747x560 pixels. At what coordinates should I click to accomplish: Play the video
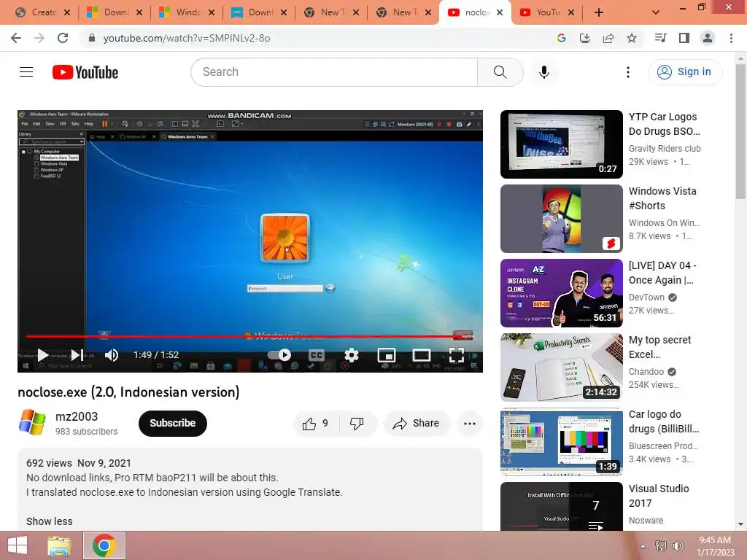(43, 355)
